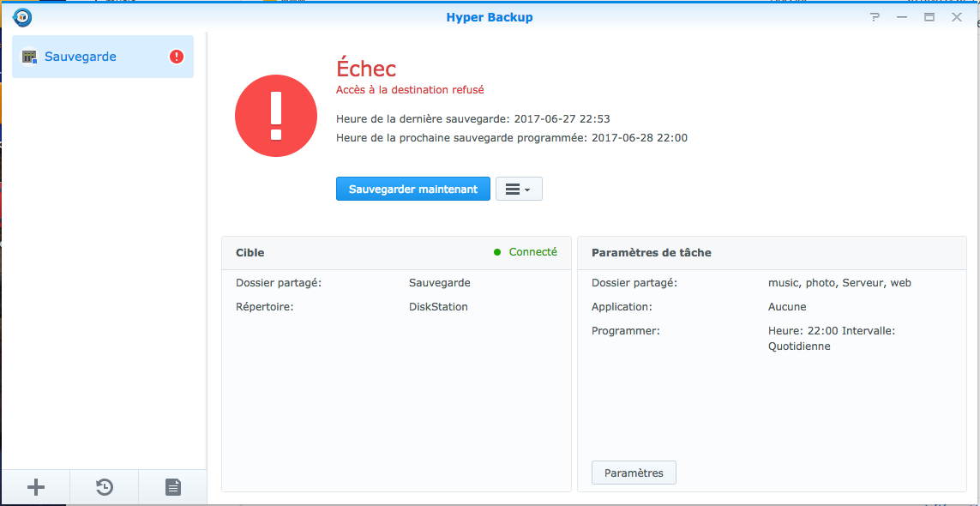Screen dimensions: 980x506
Task: Click the plus icon to create a backup task
Action: pyautogui.click(x=36, y=486)
